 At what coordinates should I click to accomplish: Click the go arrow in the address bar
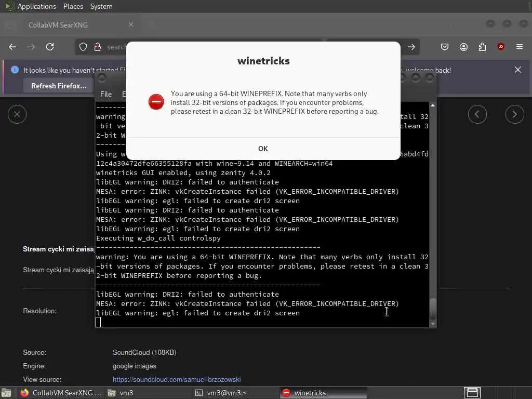(x=411, y=47)
